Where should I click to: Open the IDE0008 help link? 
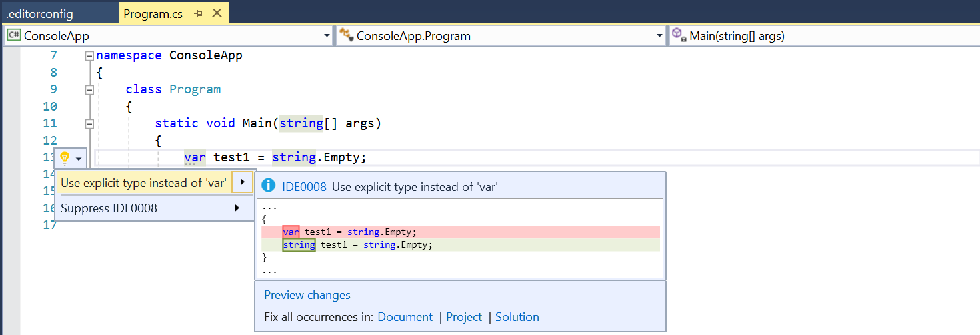click(304, 187)
